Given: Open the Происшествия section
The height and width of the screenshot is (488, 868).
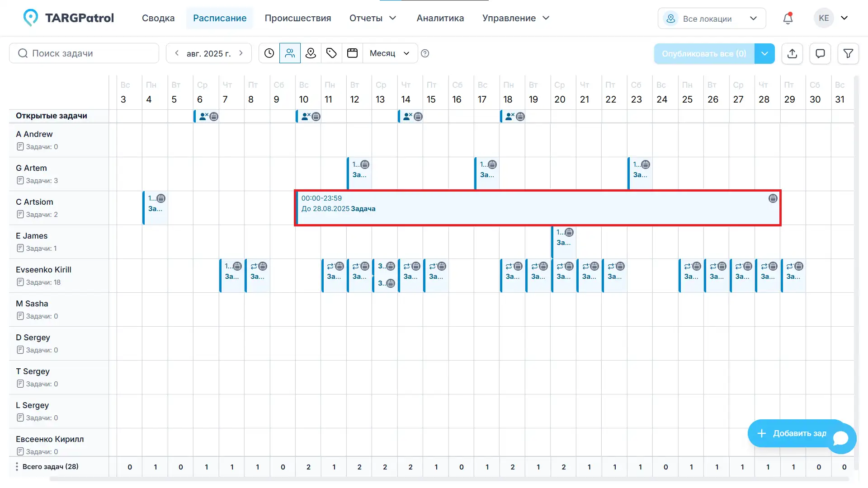Looking at the screenshot, I should [x=298, y=18].
